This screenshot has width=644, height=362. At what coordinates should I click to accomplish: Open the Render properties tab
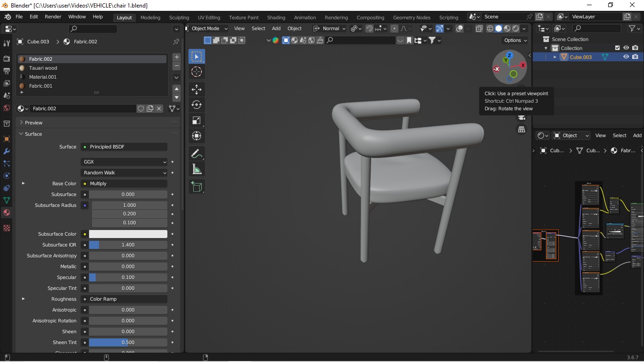point(7,59)
